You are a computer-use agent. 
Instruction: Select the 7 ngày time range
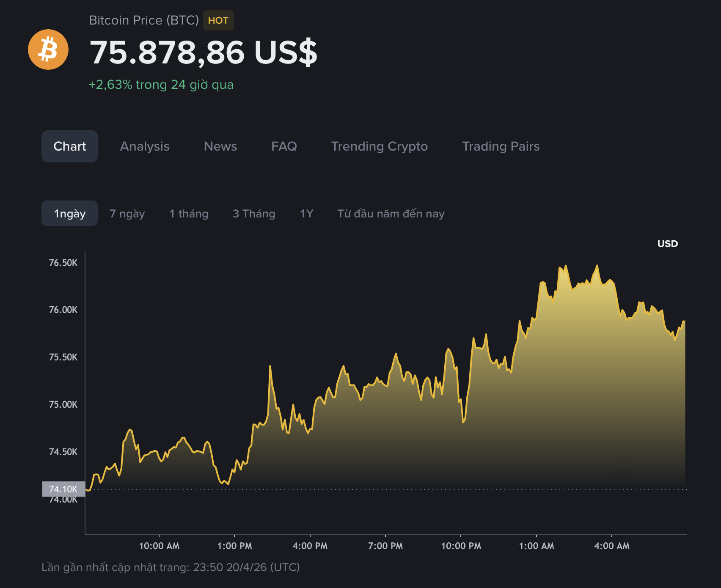(x=127, y=214)
